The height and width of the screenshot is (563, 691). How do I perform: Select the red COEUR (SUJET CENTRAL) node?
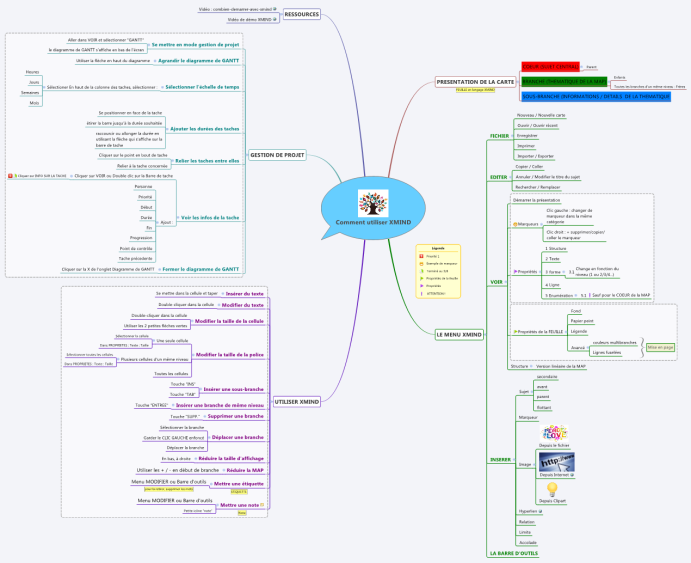550,67
